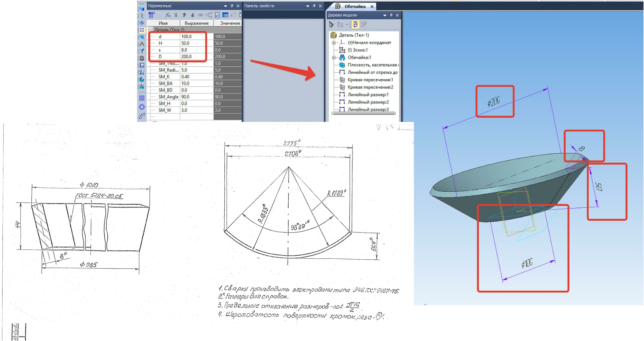Click the highlighted four-dot array icon in left toolbar

tap(142, 30)
